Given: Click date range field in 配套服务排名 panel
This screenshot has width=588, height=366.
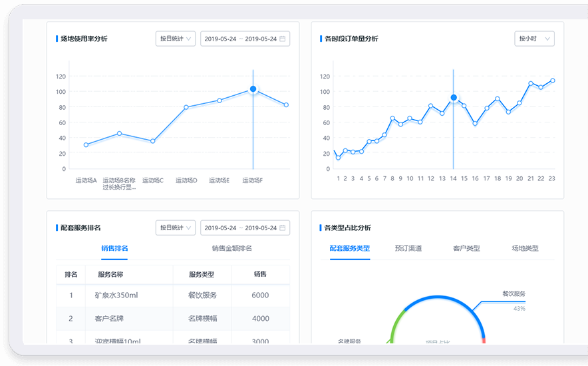Looking at the screenshot, I should click(x=245, y=228).
